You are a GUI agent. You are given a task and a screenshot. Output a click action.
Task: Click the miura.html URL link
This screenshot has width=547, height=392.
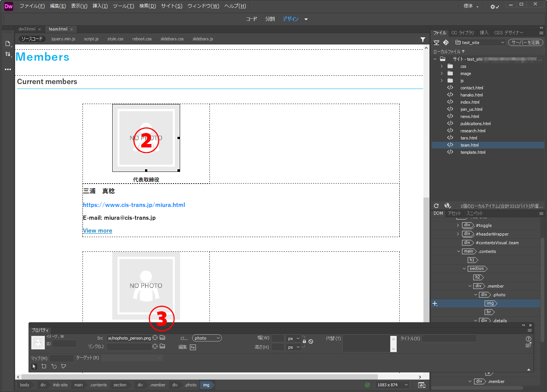[134, 205]
